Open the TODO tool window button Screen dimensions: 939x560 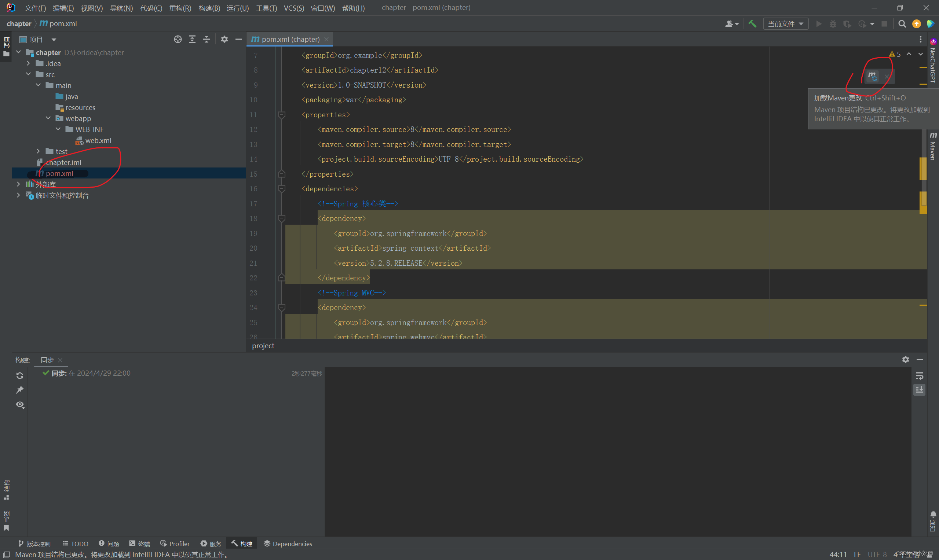click(x=75, y=544)
